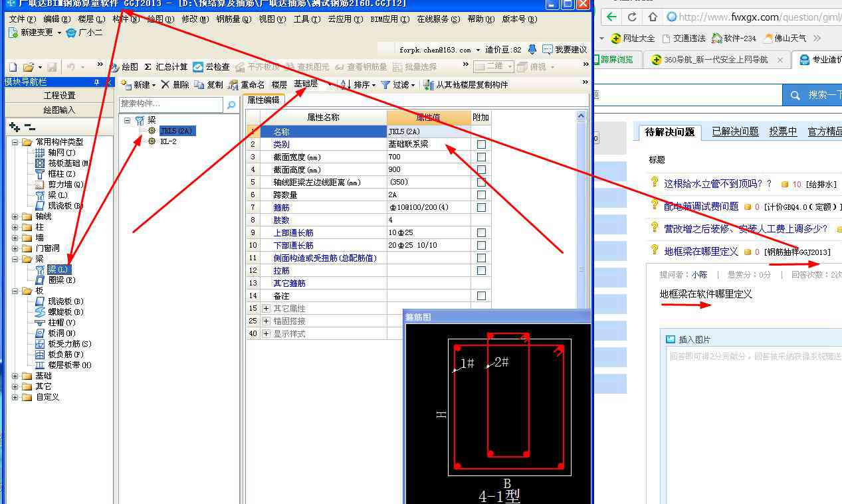Select 筏板基础(M) in navigation tree
842x504 pixels.
point(62,163)
